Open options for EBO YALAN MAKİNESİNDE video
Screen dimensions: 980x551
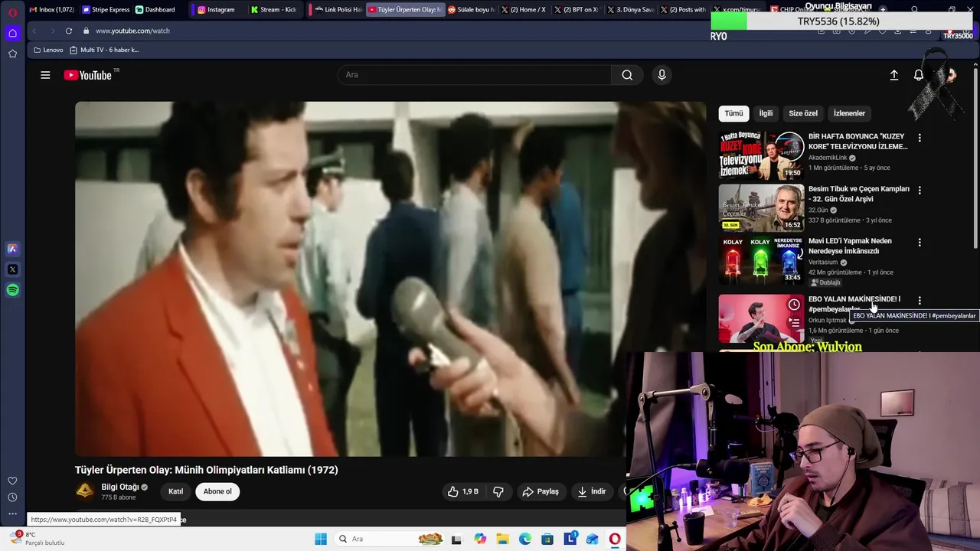(920, 301)
